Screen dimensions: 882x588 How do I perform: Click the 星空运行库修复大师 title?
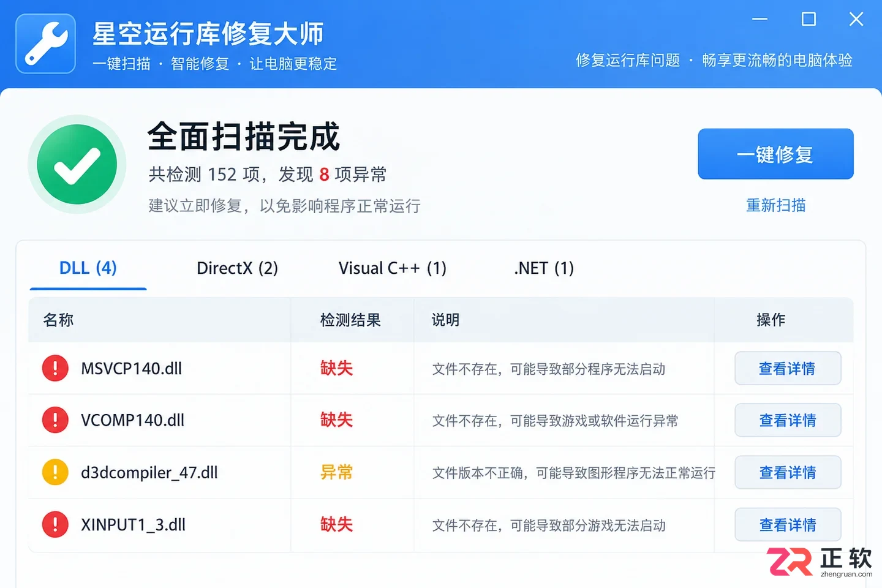point(208,34)
